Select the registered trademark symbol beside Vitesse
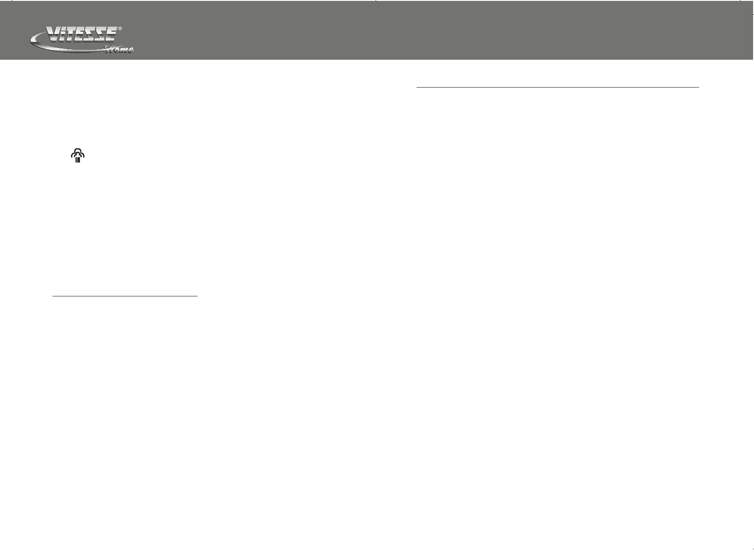The image size is (754, 560). (x=120, y=29)
